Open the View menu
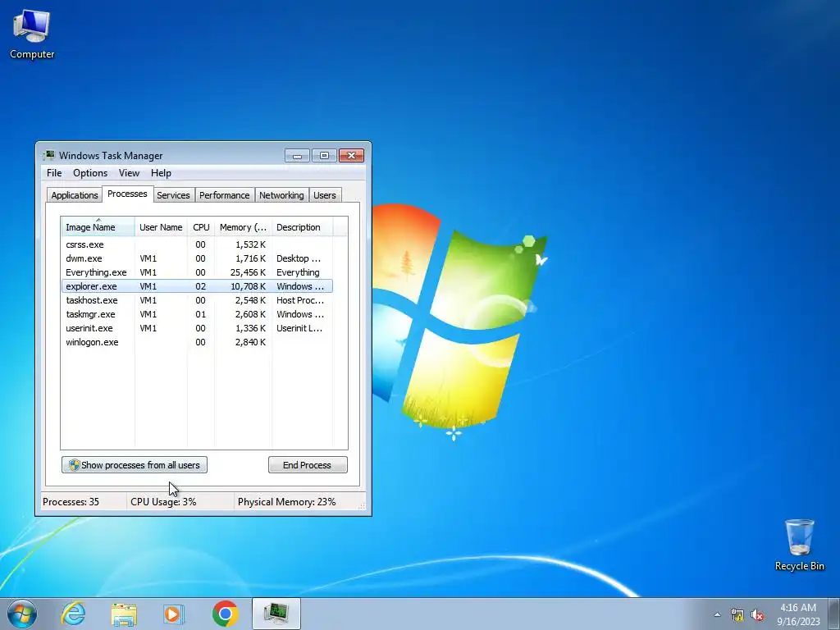 coord(129,173)
